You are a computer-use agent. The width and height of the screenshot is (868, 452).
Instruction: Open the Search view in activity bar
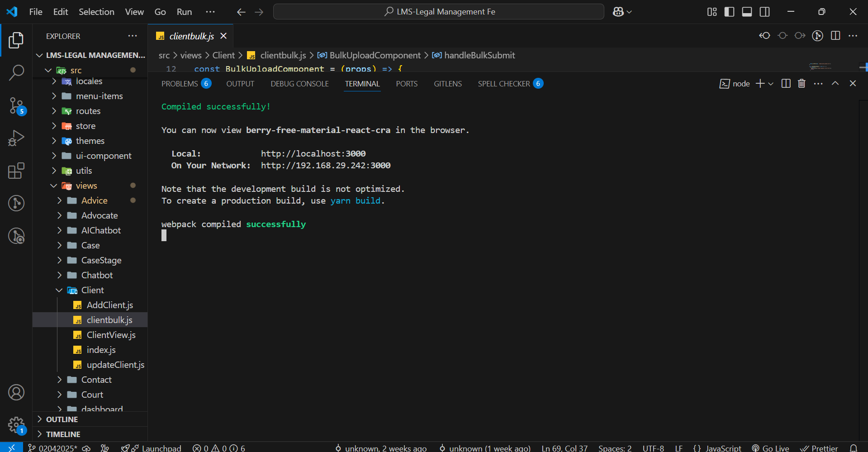(16, 72)
